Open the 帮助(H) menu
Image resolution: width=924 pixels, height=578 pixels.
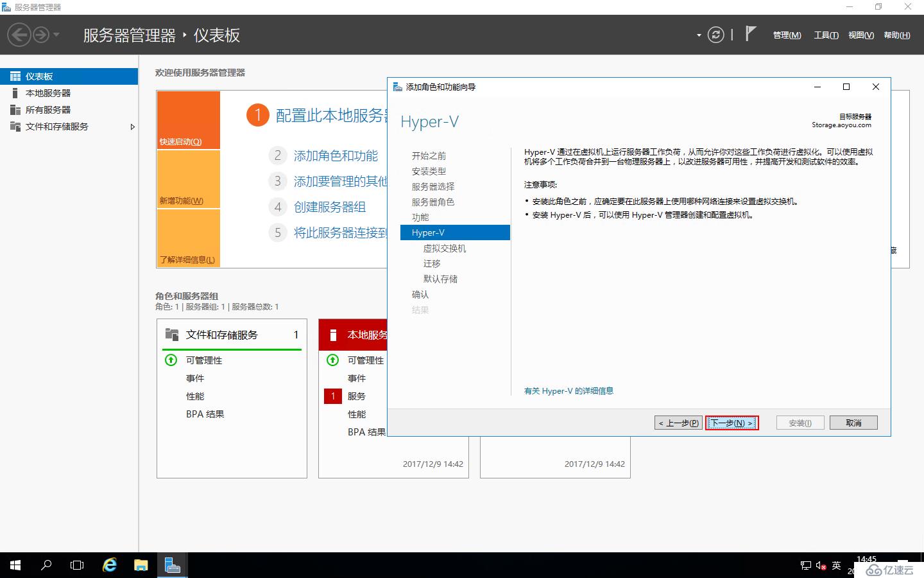[896, 35]
